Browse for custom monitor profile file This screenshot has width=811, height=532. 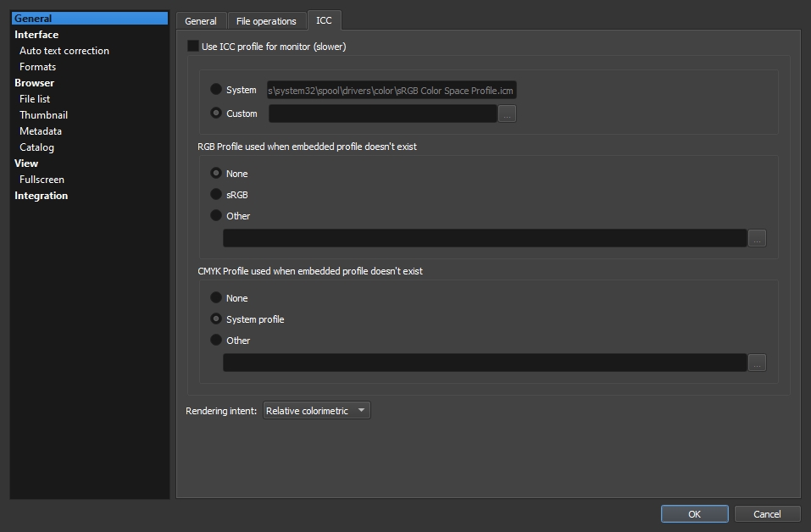(x=507, y=114)
